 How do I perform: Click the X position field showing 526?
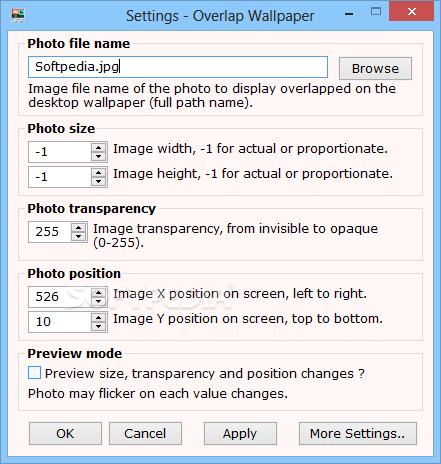pyautogui.click(x=60, y=297)
